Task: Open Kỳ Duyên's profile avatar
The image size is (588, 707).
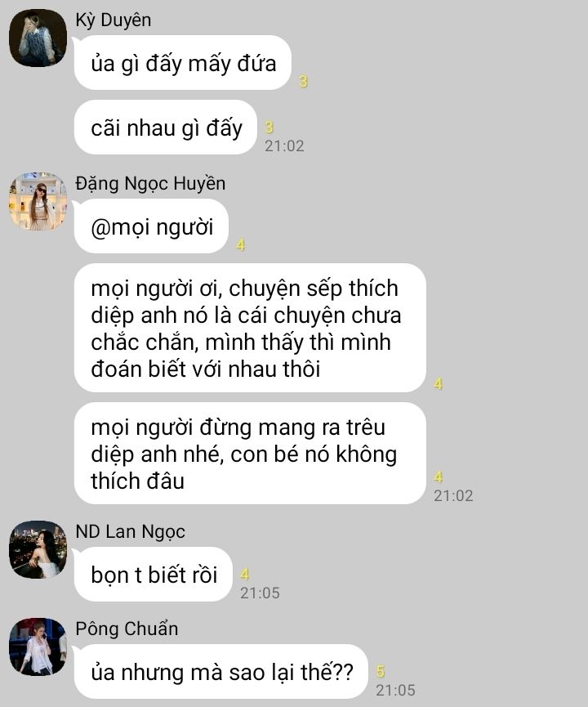Action: 38,38
